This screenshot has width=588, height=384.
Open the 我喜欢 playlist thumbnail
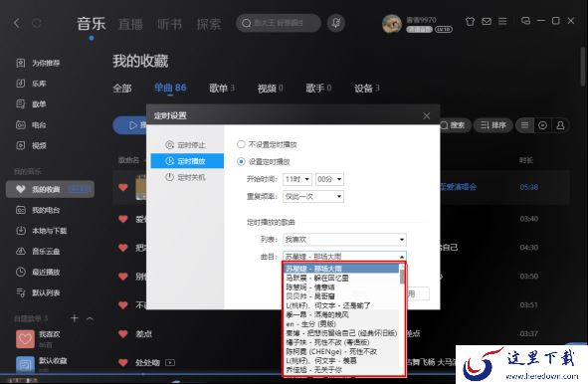tap(25, 338)
